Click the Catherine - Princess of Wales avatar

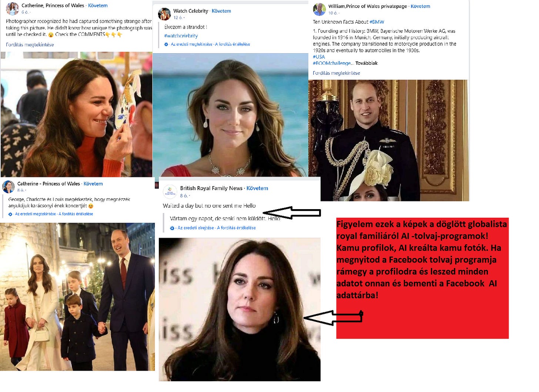point(9,187)
